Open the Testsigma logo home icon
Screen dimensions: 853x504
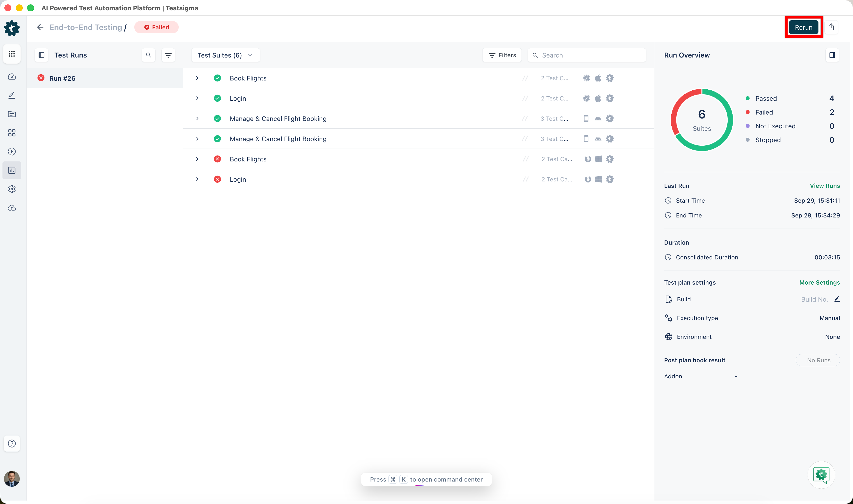[12, 28]
